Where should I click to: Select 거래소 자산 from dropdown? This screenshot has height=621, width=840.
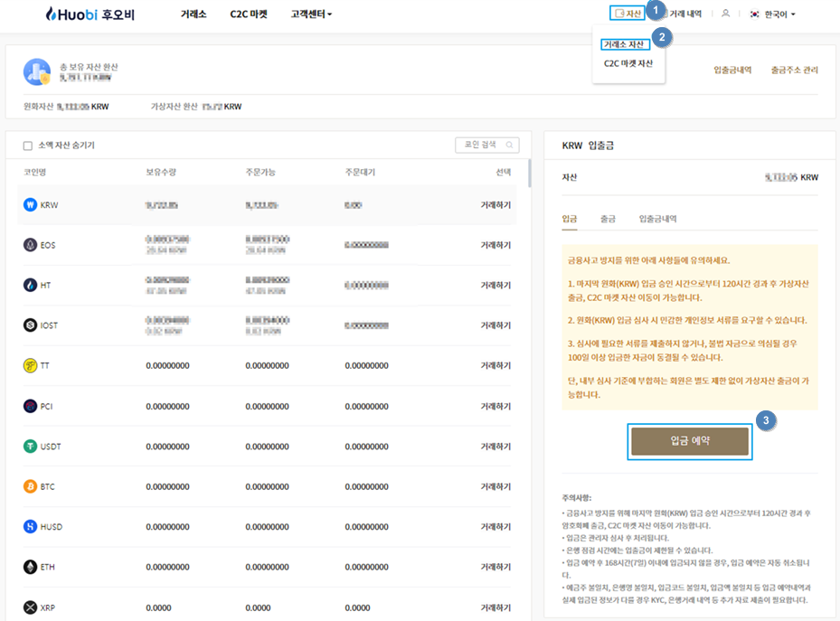(625, 44)
